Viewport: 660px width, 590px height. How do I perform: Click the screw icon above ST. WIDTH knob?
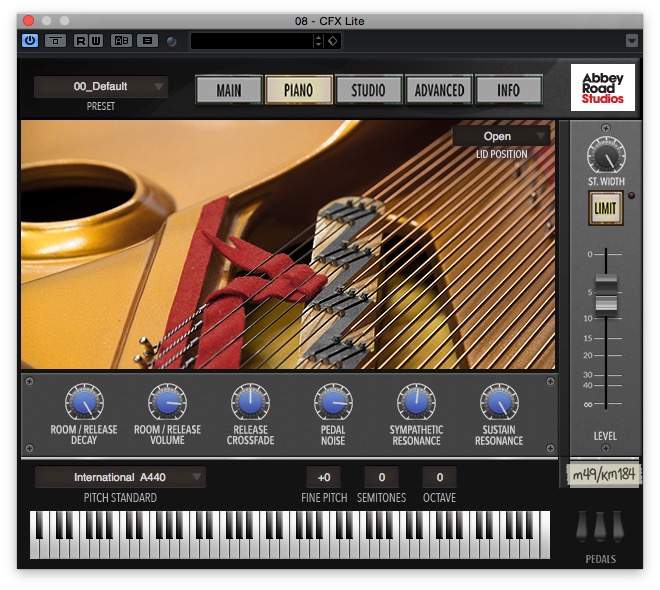click(606, 128)
